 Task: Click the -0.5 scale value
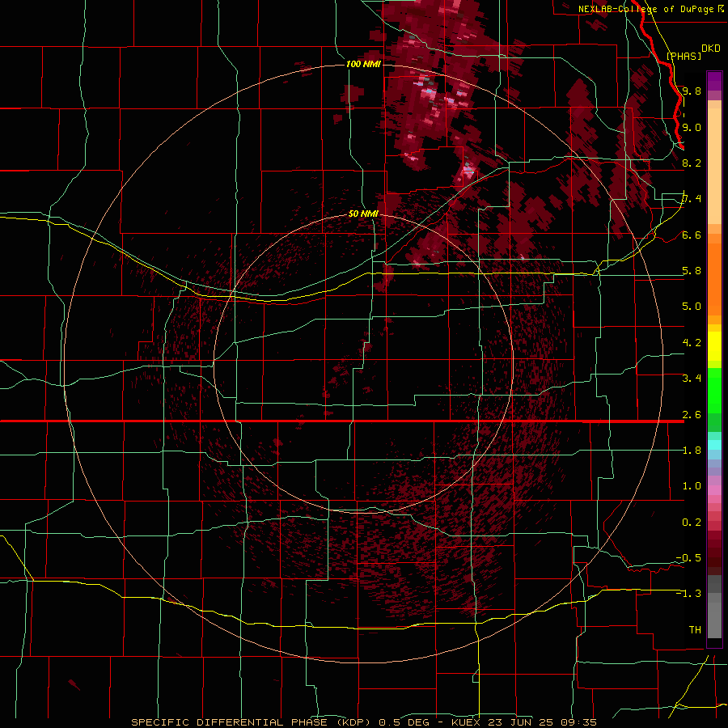point(688,558)
